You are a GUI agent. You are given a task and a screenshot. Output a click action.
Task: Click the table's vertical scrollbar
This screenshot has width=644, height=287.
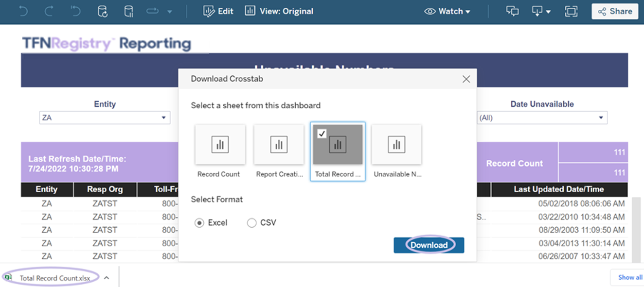coord(636,229)
